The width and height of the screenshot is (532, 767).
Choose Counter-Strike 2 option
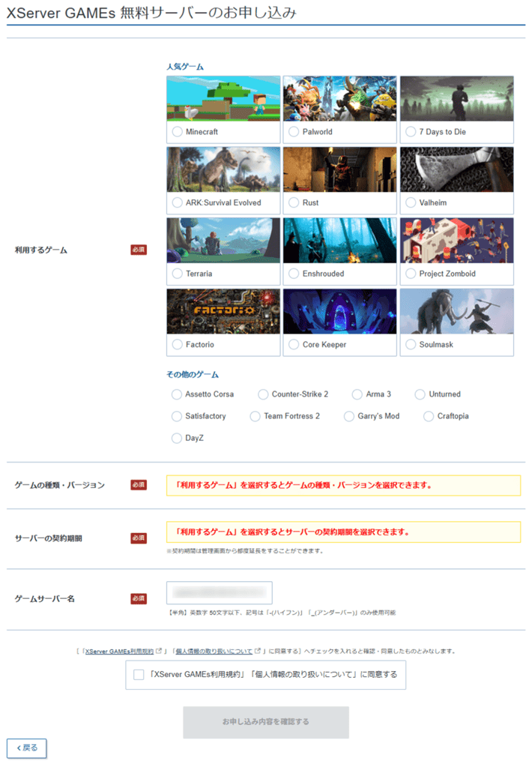[x=263, y=394]
